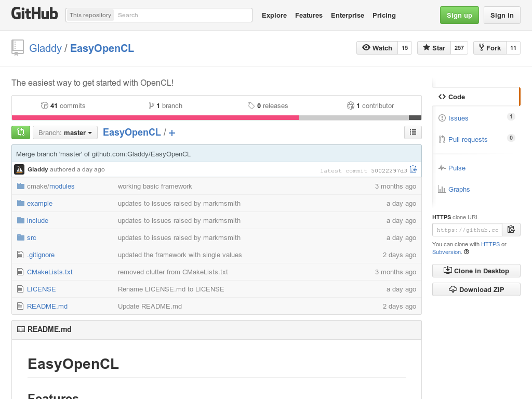Open the This repository search scope selector
The width and height of the screenshot is (532, 399).
click(x=90, y=15)
